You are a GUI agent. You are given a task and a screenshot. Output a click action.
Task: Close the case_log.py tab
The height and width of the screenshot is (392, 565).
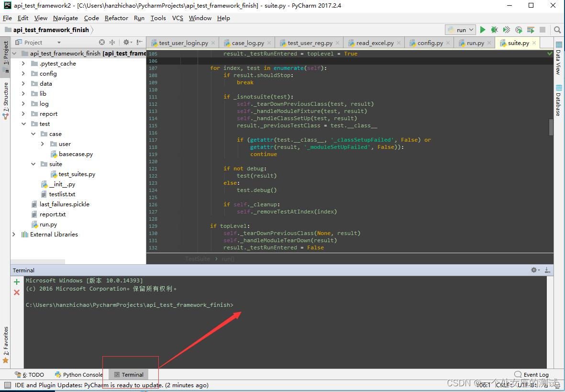(x=269, y=43)
